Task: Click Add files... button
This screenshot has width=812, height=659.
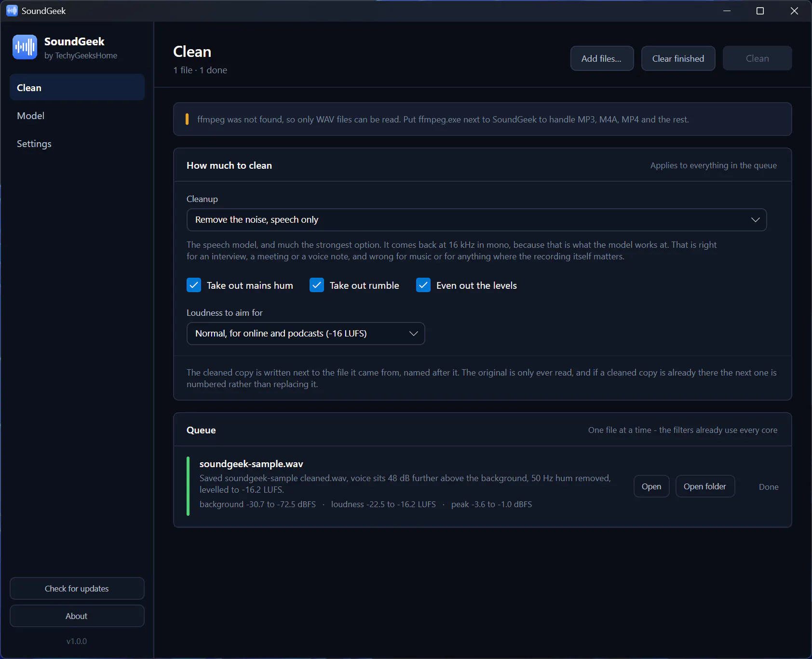Action: coord(602,58)
